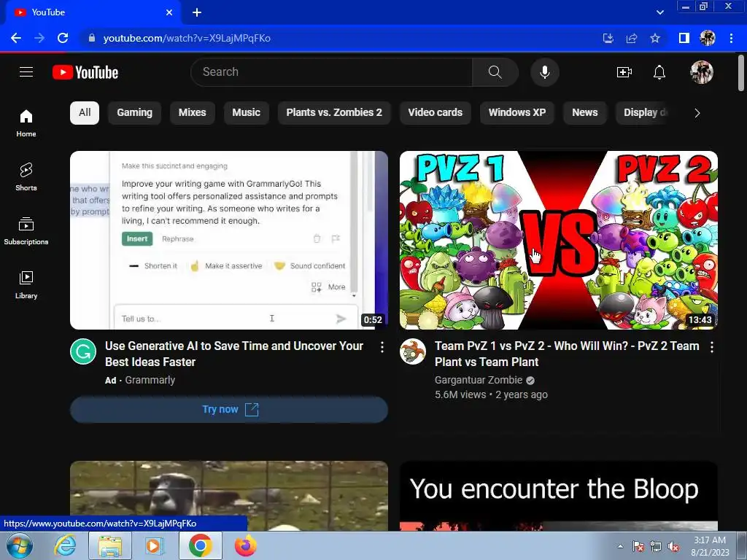Click the share page icon in address bar
This screenshot has height=560, width=747.
[x=632, y=38]
